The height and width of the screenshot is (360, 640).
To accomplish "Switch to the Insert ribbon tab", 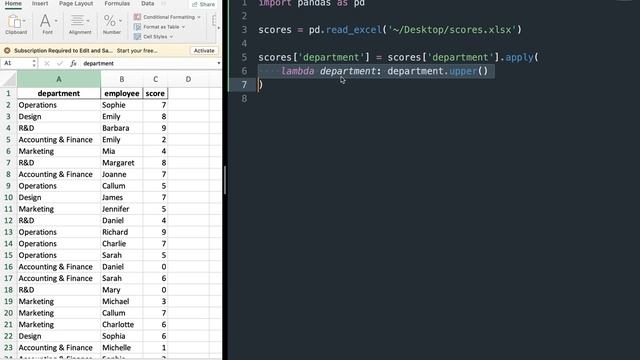I will 40,4.
